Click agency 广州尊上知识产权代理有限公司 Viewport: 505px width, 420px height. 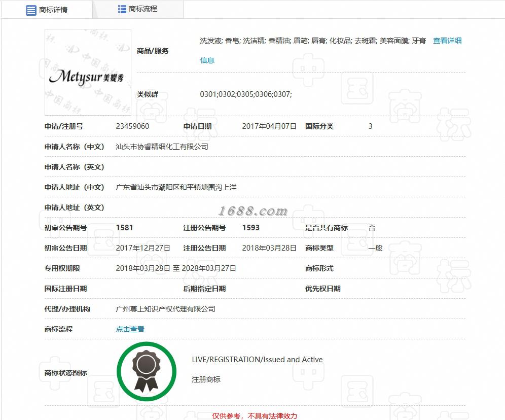pos(165,309)
